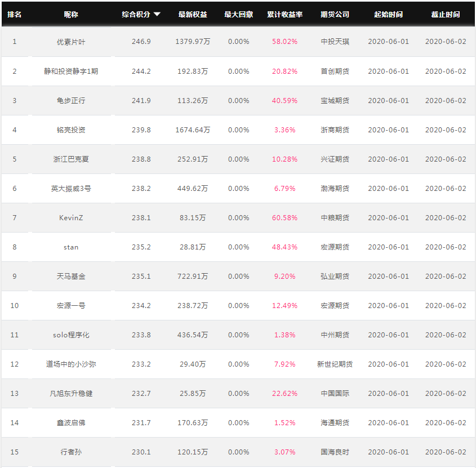The image size is (476, 468).
Task: Click the 累计收益率 column header
Action: [x=284, y=14]
